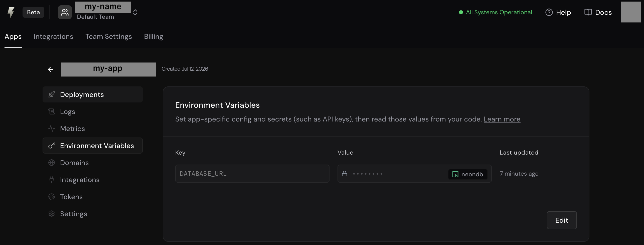The height and width of the screenshot is (245, 644).
Task: Open Domains in the sidebar
Action: pos(93,163)
